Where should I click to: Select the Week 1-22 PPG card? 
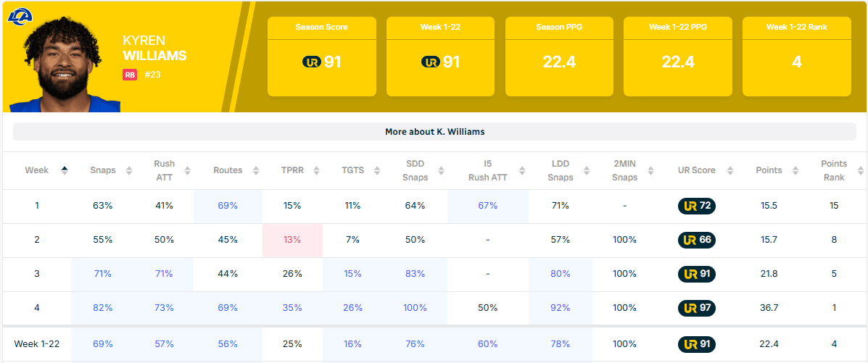677,57
